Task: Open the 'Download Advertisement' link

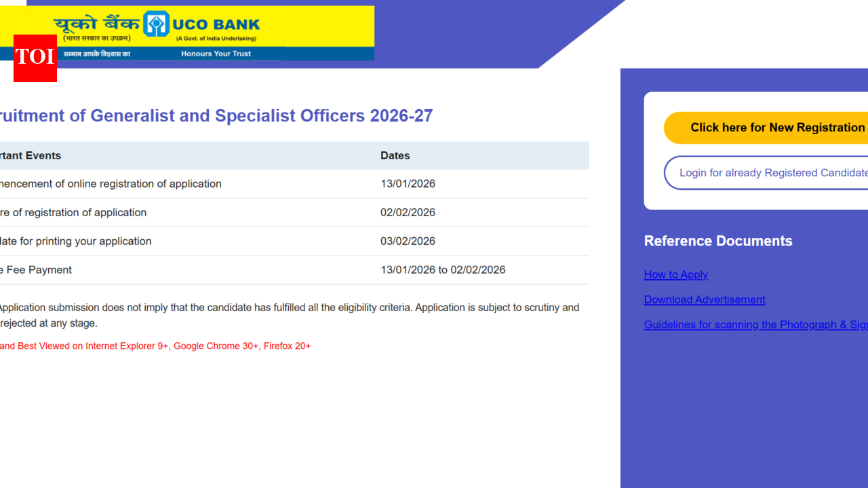Action: point(704,300)
